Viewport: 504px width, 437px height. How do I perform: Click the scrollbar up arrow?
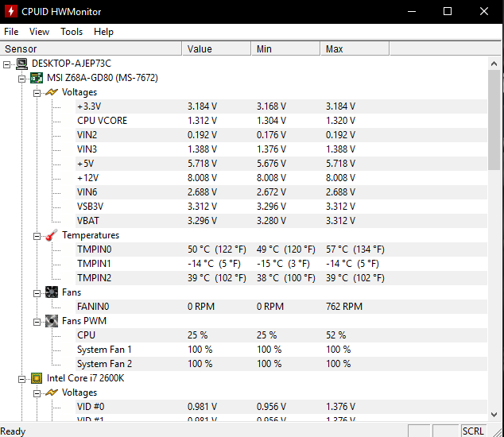coord(494,64)
